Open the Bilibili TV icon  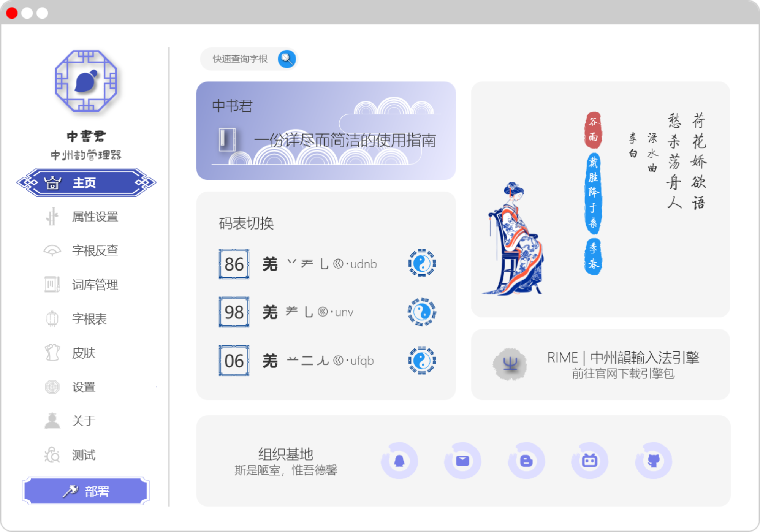tap(589, 461)
